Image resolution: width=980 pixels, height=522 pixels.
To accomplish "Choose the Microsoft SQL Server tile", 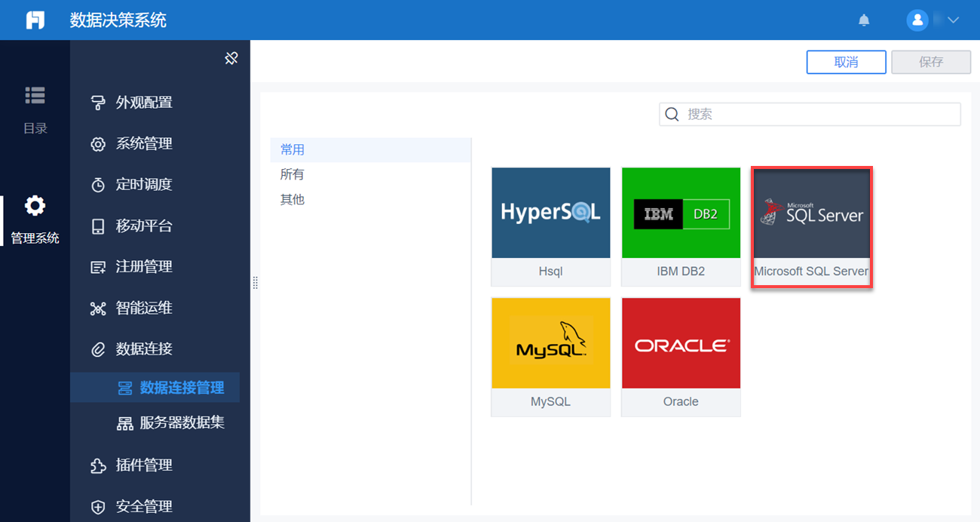I will coord(811,226).
